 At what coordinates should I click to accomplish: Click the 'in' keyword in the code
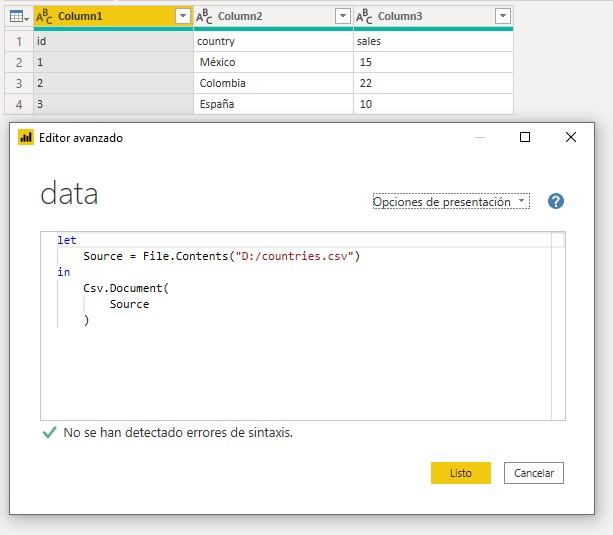click(64, 272)
